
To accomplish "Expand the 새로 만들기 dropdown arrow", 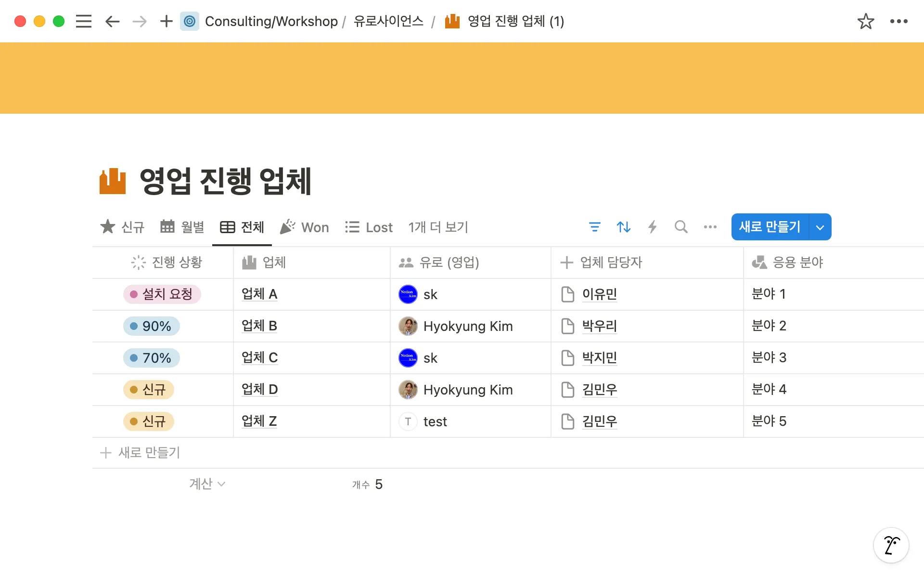I will [x=820, y=227].
